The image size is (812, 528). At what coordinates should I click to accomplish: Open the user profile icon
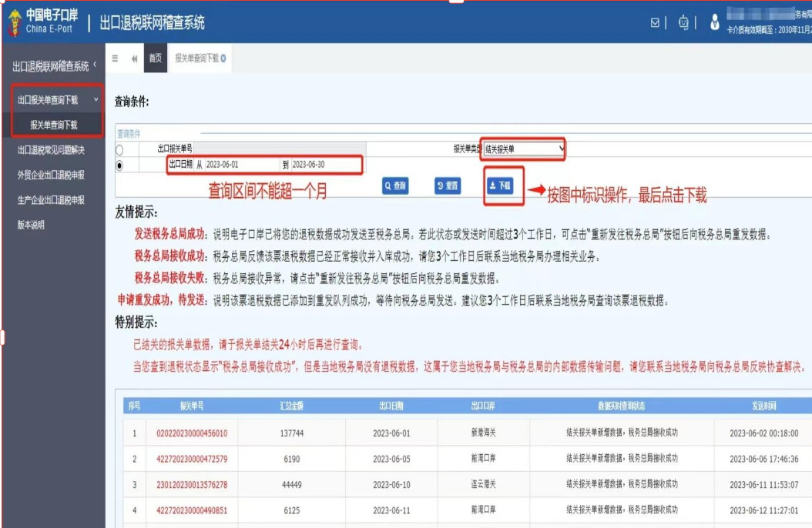[715, 22]
